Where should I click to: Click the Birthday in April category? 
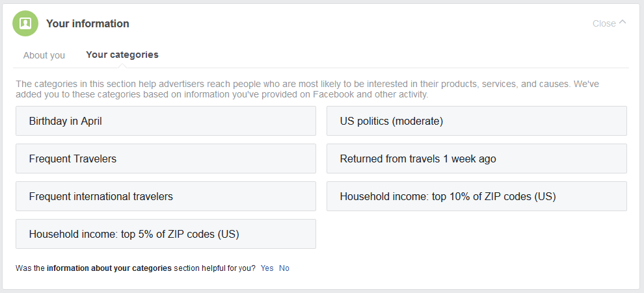(166, 121)
